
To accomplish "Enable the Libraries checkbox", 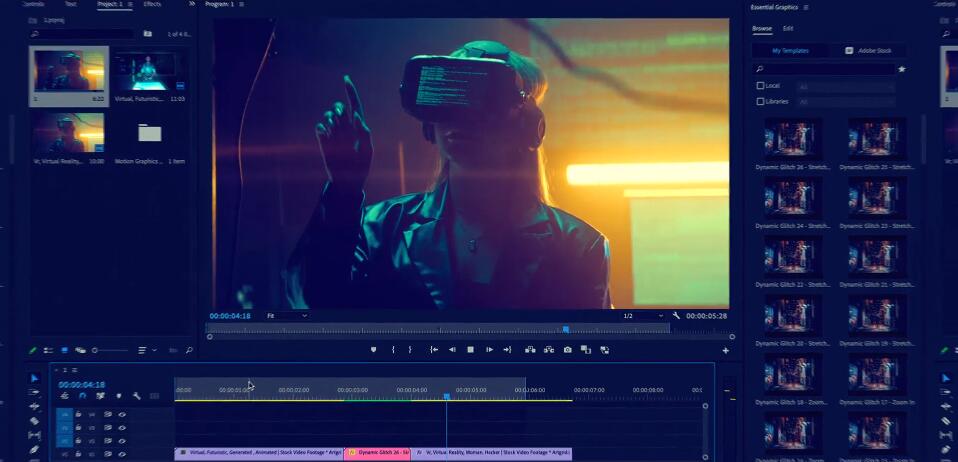I will 761,101.
